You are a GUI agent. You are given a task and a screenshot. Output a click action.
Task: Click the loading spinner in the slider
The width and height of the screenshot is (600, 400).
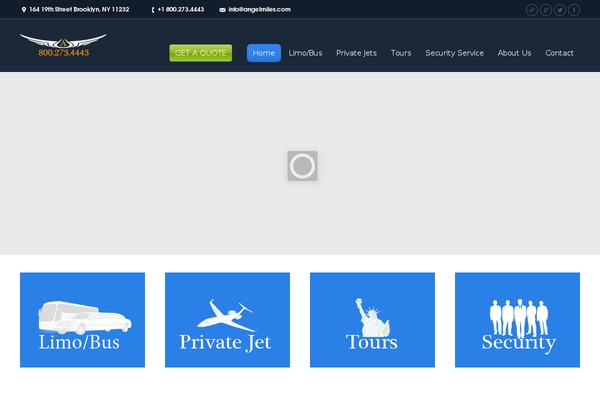[302, 166]
